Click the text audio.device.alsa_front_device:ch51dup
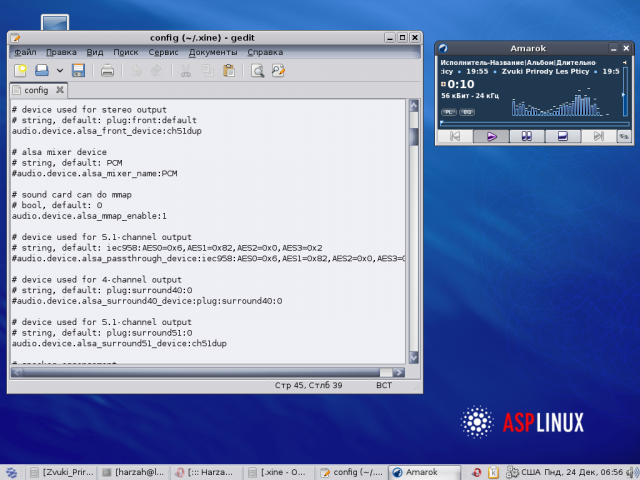The width and height of the screenshot is (640, 480). tap(107, 131)
